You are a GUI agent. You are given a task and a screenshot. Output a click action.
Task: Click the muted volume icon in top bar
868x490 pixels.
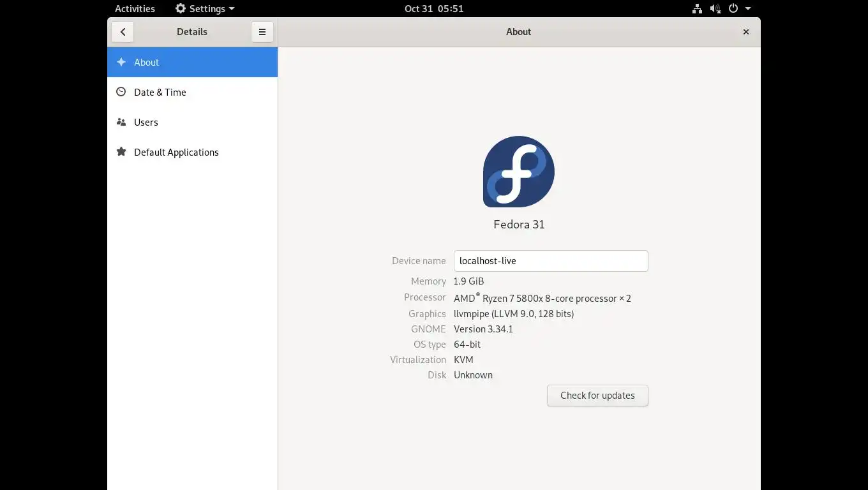715,9
